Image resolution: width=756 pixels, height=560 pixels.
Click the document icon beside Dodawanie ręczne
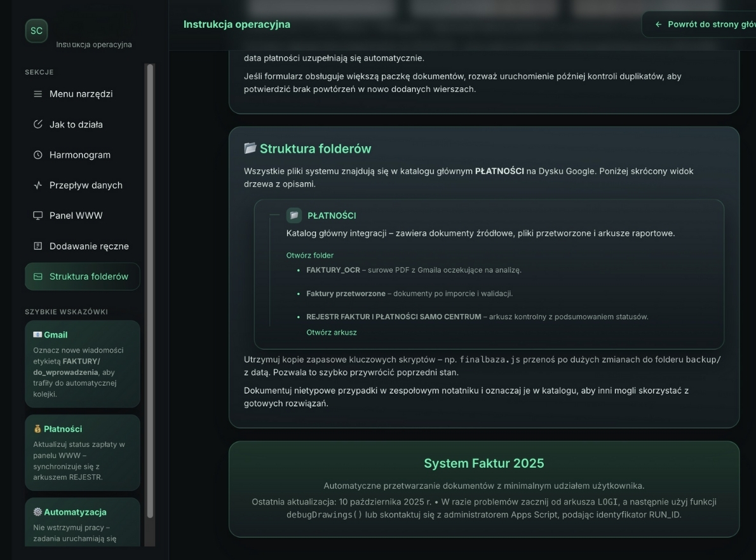pos(38,246)
